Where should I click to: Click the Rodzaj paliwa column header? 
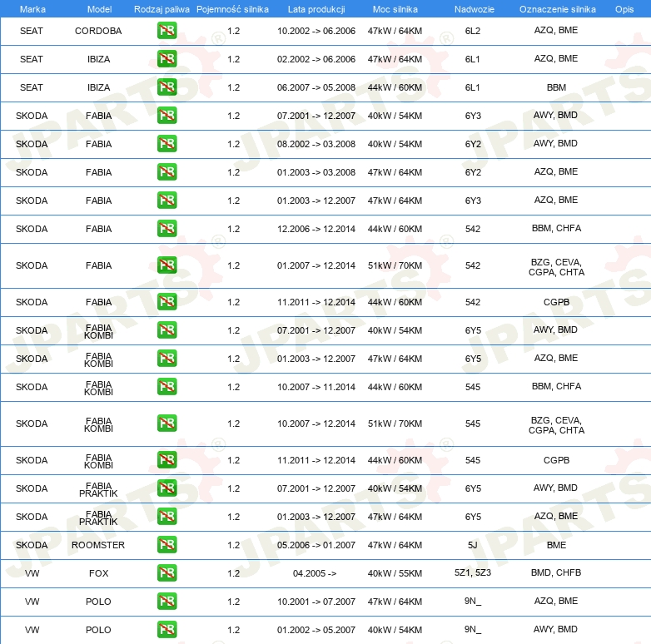162,9
